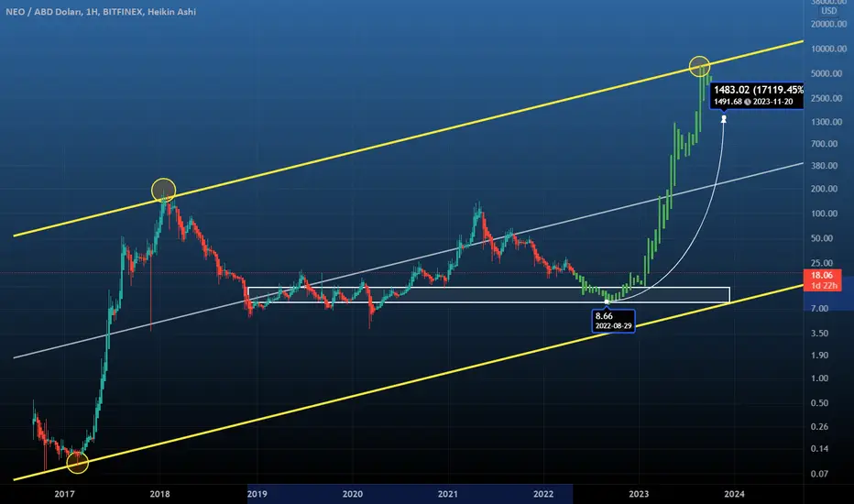The height and width of the screenshot is (504, 854).
Task: Select the yellow circle at the 2017 bottom
Action: (77, 463)
